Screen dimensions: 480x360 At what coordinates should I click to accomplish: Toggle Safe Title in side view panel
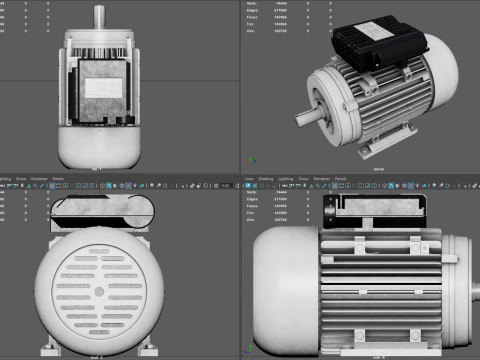coord(374,186)
